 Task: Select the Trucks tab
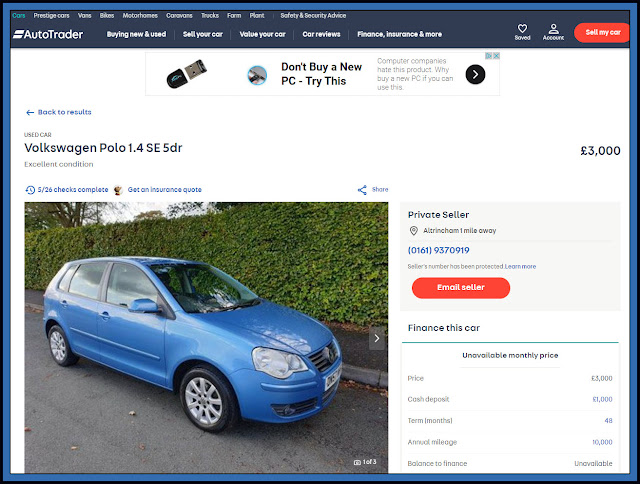(210, 16)
